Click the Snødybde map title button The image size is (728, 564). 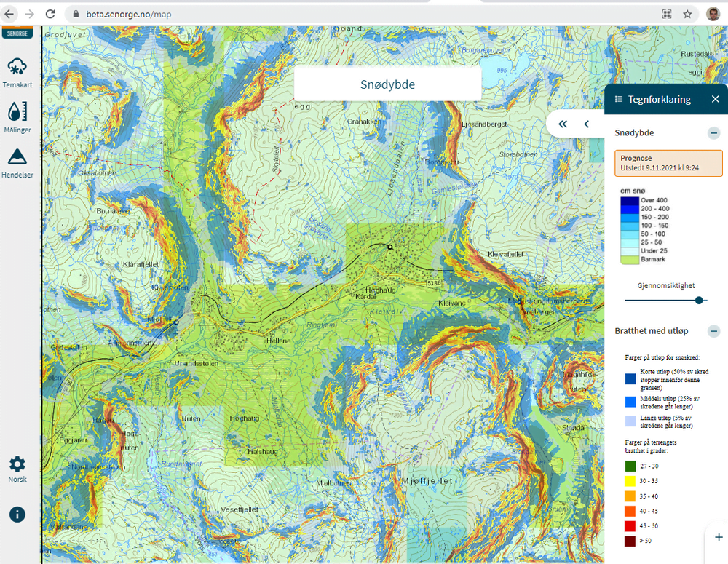pyautogui.click(x=387, y=84)
